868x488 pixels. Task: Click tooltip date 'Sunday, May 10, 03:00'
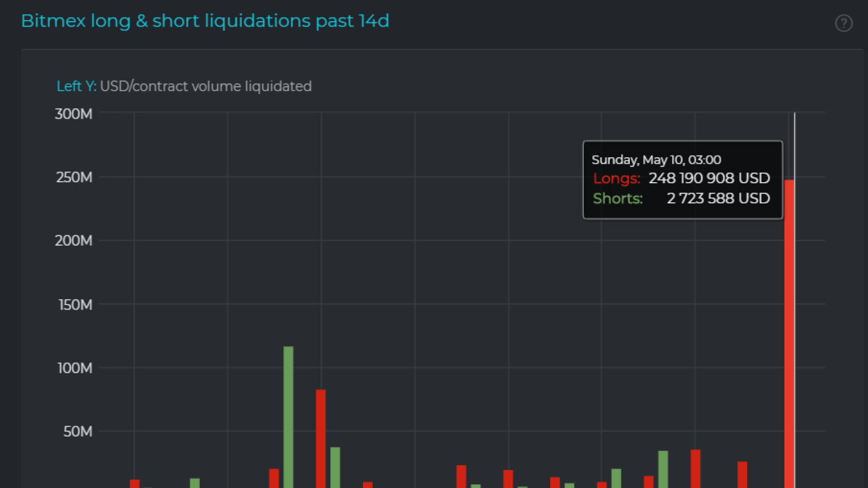(x=656, y=160)
